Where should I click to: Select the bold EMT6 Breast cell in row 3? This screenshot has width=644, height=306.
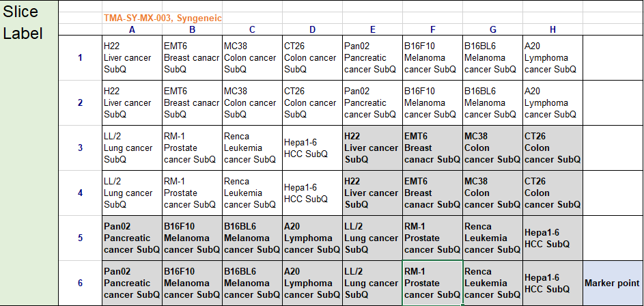click(x=432, y=148)
